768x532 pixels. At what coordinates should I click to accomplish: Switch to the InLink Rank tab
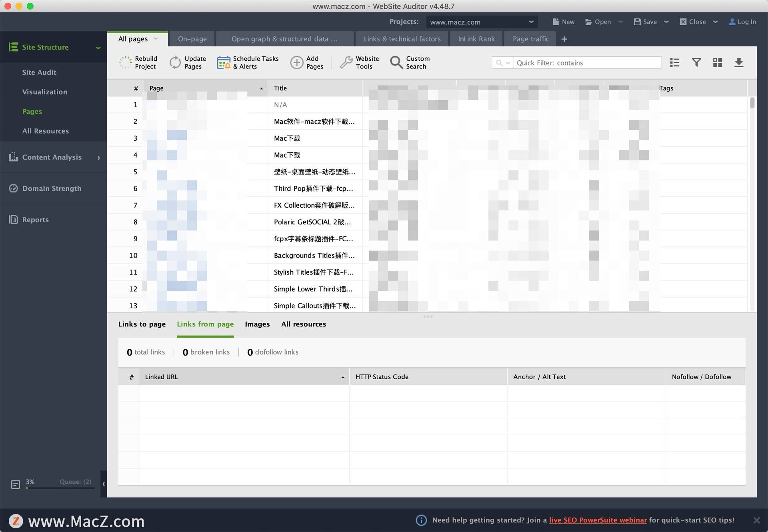476,39
